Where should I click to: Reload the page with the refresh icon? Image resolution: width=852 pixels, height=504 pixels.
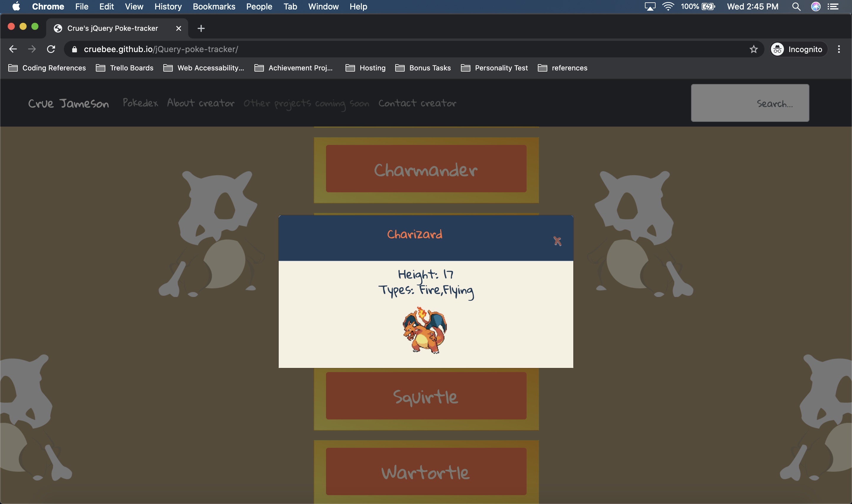51,49
